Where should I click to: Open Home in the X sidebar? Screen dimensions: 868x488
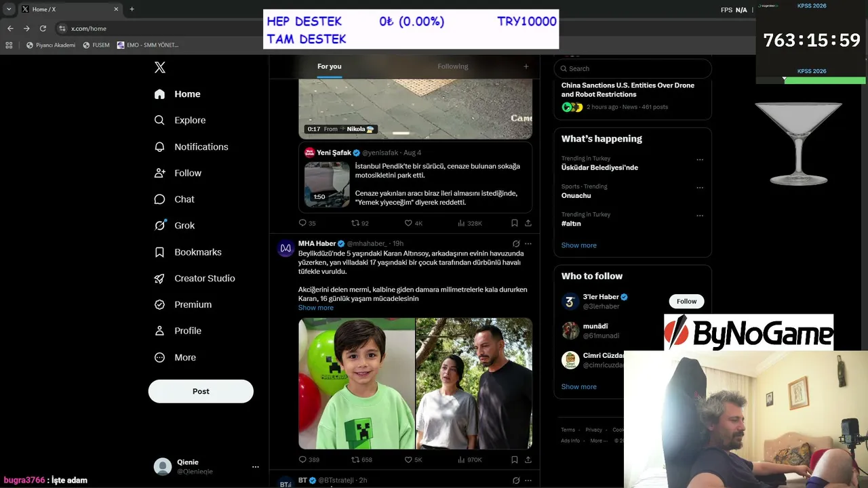coord(177,94)
